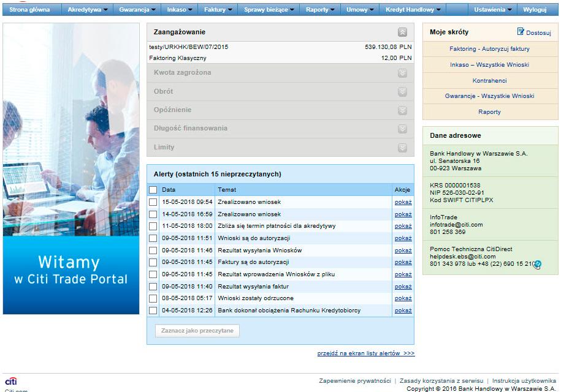Open Gwarancje - Wszystkie Wnioski shortcut
Viewport: 561px width, 392px height.
pyautogui.click(x=489, y=96)
